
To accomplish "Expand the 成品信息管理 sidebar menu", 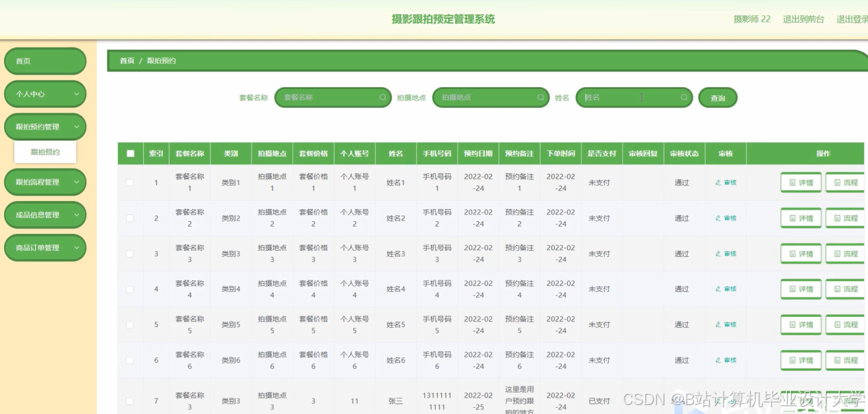I will click(45, 215).
